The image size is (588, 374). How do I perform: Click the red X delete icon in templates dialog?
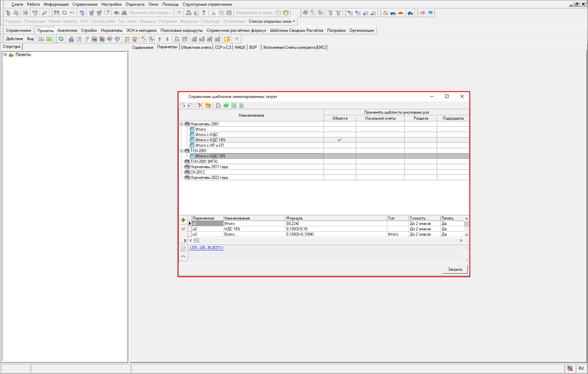tap(200, 105)
